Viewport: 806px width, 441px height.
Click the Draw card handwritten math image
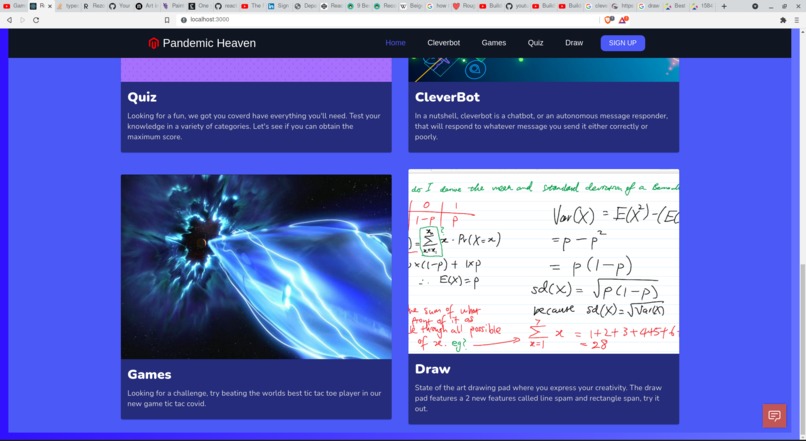[543, 261]
